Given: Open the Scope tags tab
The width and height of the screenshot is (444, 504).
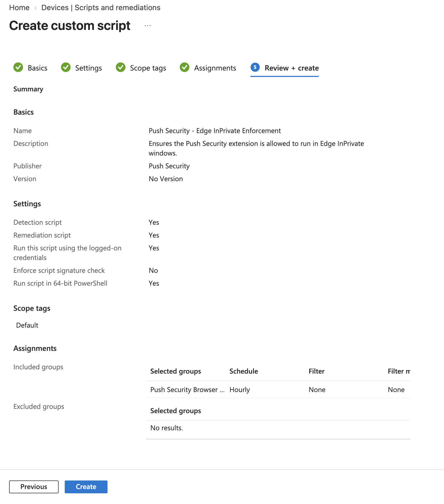Looking at the screenshot, I should click(148, 68).
